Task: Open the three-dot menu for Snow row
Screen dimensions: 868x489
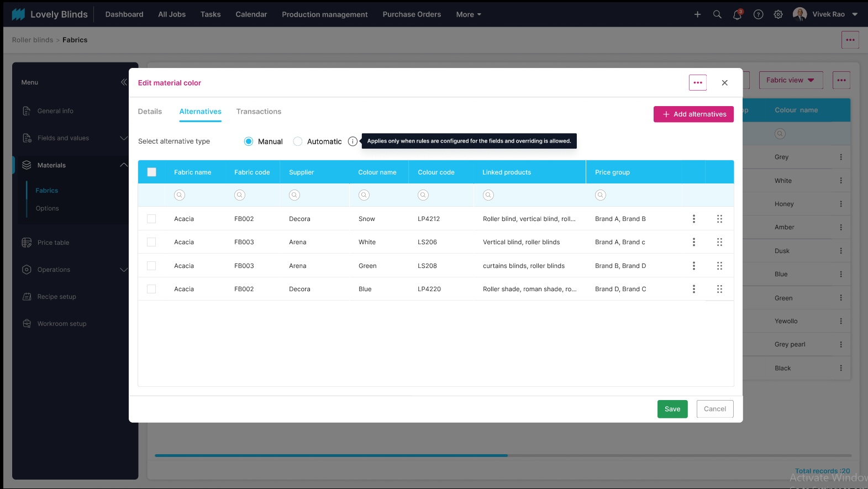Action: point(694,219)
